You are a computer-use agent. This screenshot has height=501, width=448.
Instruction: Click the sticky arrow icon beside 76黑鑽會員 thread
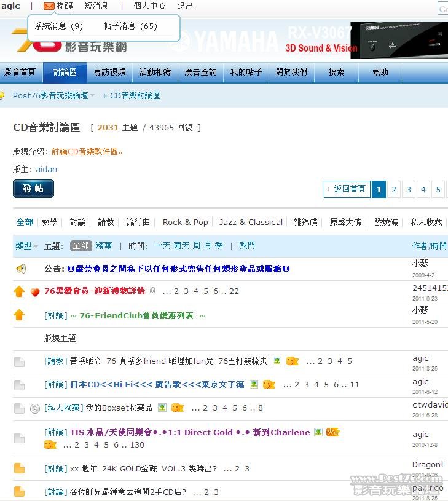coord(19,291)
